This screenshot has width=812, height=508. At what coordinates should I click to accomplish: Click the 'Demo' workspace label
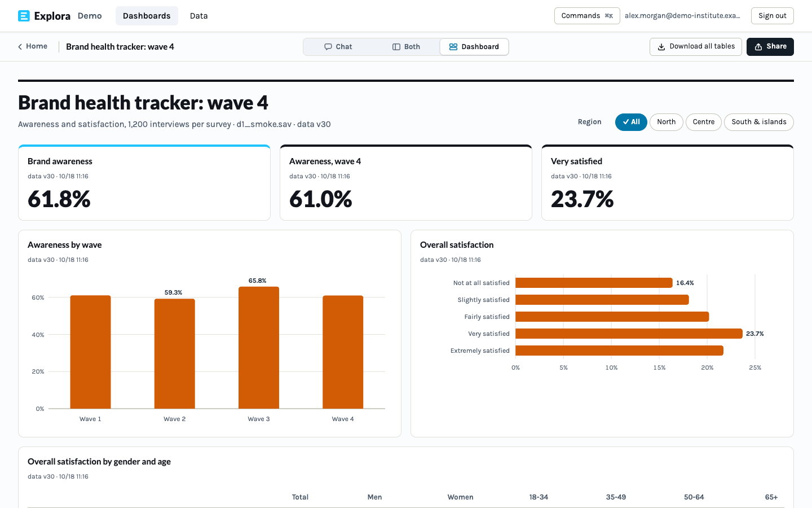[90, 16]
